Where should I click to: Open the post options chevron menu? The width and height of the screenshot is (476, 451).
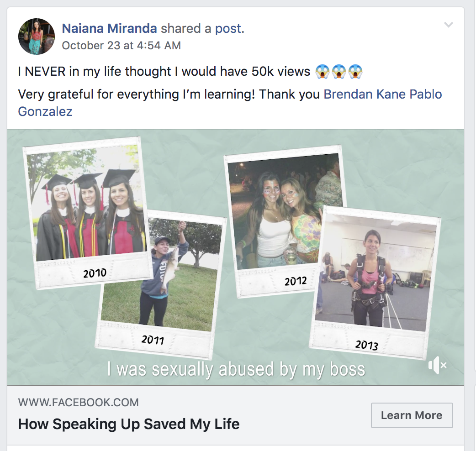449,25
